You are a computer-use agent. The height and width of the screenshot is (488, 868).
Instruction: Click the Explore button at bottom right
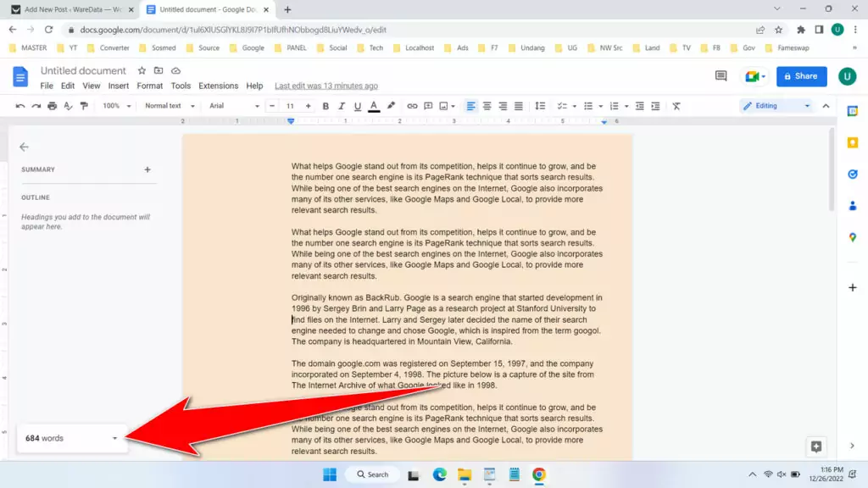pyautogui.click(x=816, y=446)
